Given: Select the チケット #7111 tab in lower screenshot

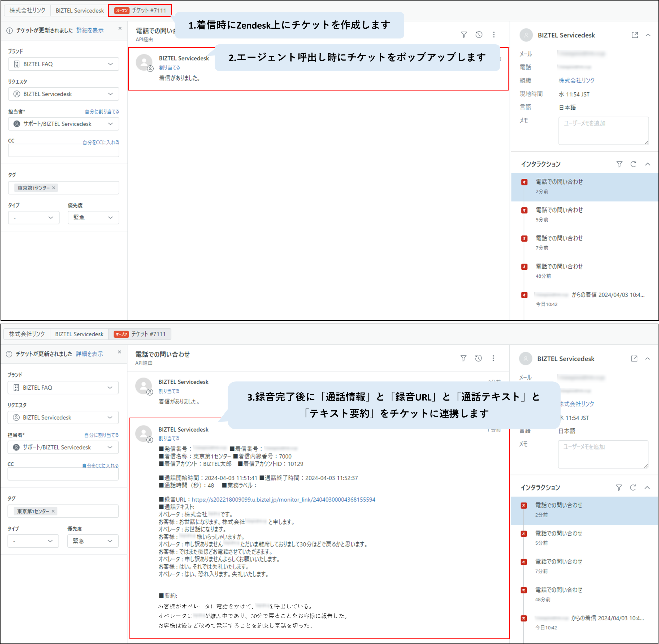Looking at the screenshot, I should pos(140,334).
